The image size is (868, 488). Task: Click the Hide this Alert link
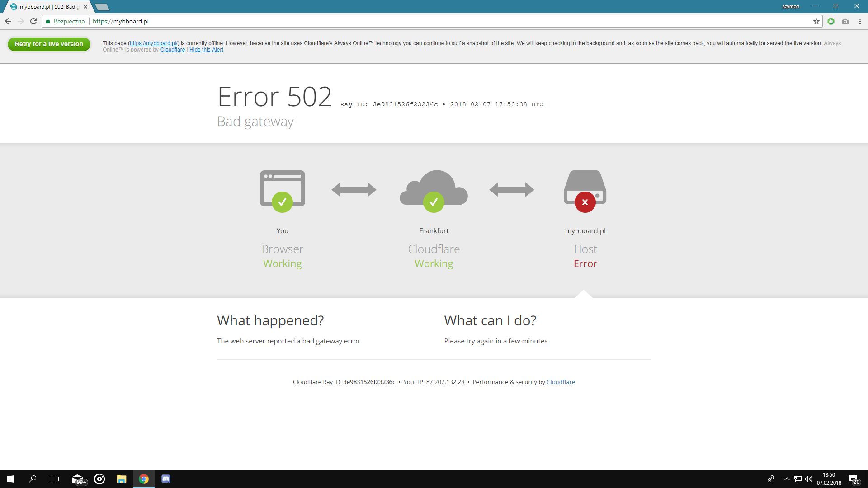206,50
